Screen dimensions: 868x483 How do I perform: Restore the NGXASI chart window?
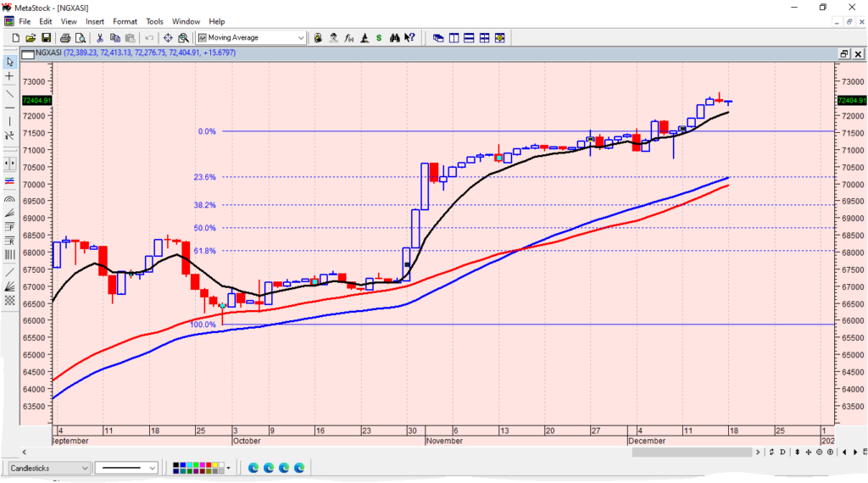click(843, 53)
